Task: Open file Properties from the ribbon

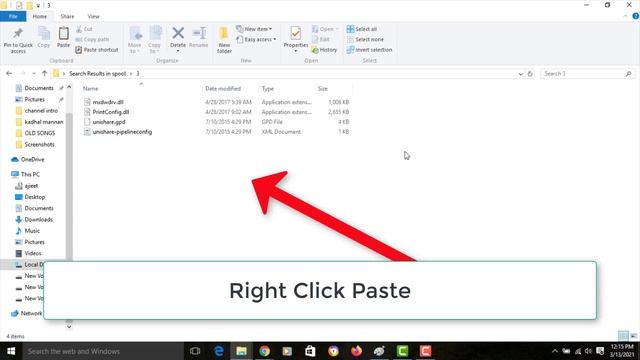Action: [x=296, y=39]
